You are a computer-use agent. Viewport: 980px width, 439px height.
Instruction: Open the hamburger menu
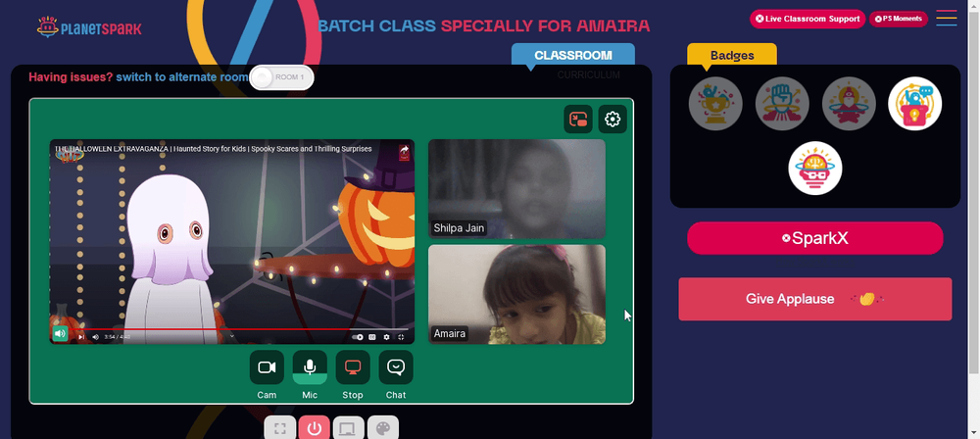947,19
